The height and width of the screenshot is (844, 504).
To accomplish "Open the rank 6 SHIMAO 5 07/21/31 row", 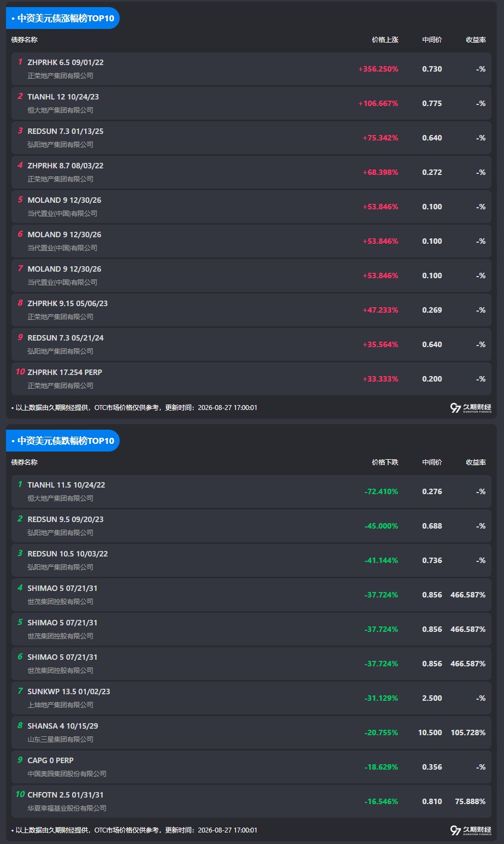I will (251, 664).
